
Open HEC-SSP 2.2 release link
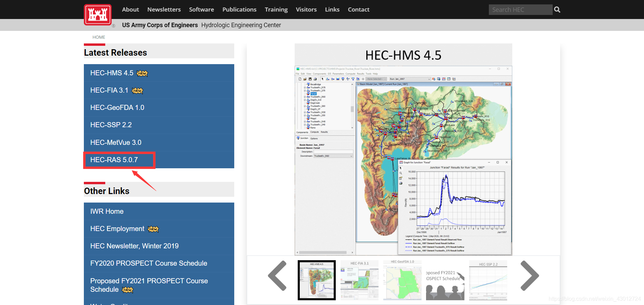coord(159,125)
